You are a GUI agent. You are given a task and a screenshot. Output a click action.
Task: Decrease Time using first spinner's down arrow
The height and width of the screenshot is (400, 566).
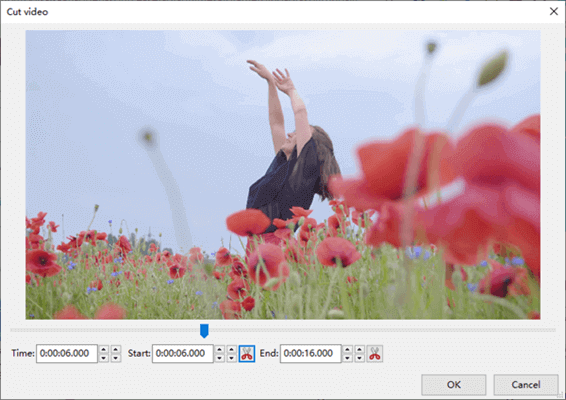(x=104, y=358)
